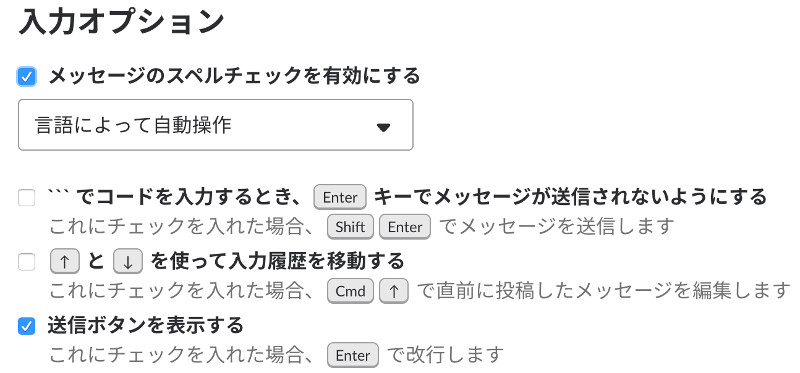Click the down arrow key badge
This screenshot has width=800, height=373.
128,262
